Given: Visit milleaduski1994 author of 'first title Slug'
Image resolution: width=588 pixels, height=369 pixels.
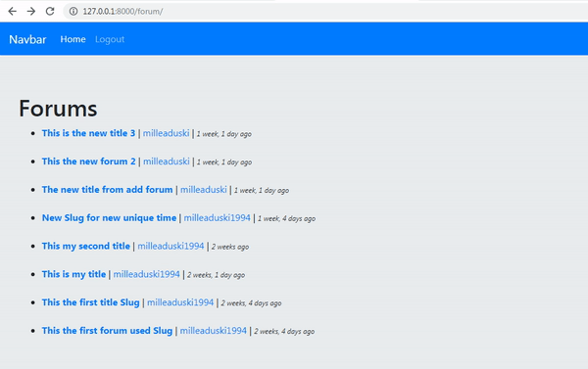Looking at the screenshot, I should [x=180, y=302].
